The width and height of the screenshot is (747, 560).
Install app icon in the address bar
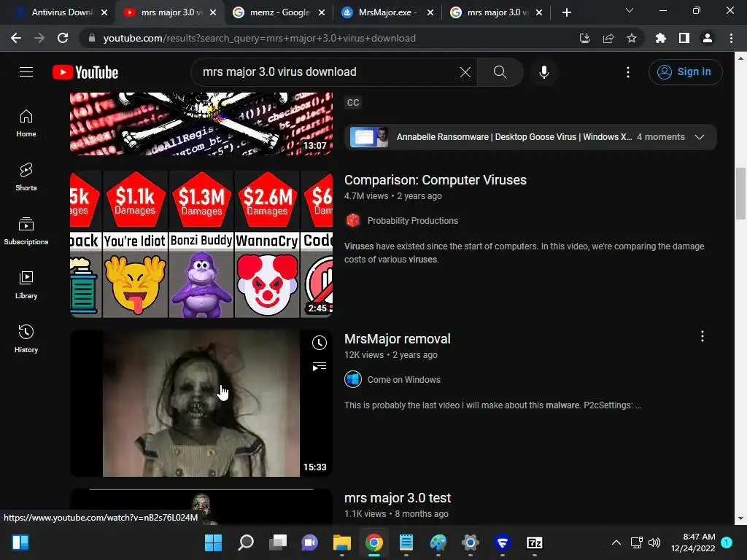[584, 38]
